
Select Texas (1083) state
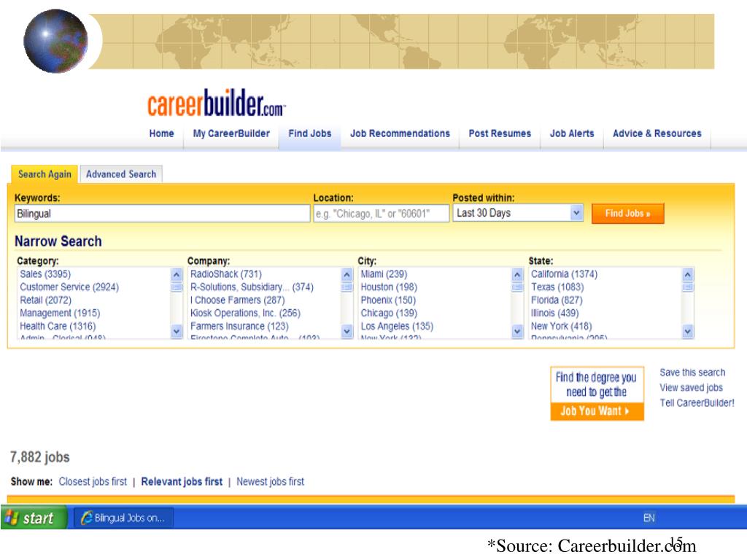557,287
